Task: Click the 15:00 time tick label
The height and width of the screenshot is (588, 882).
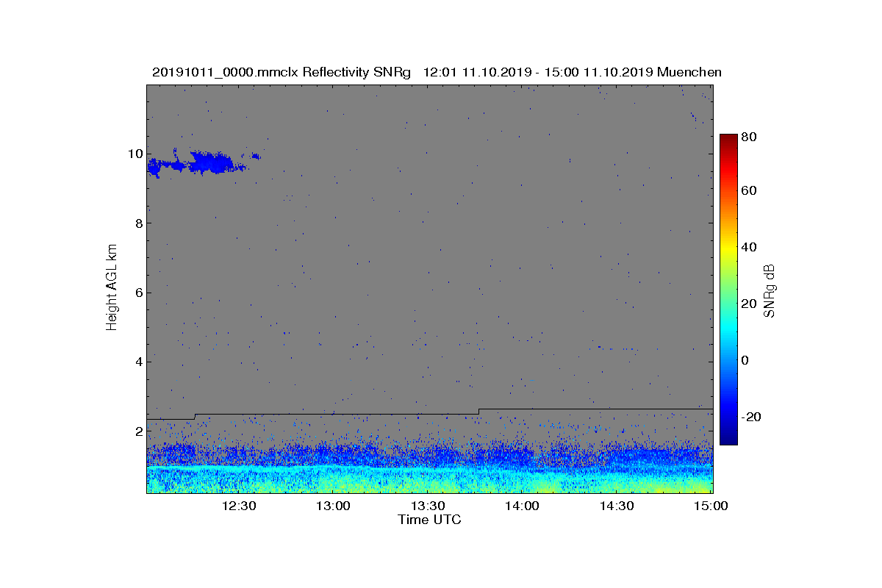Action: point(711,506)
